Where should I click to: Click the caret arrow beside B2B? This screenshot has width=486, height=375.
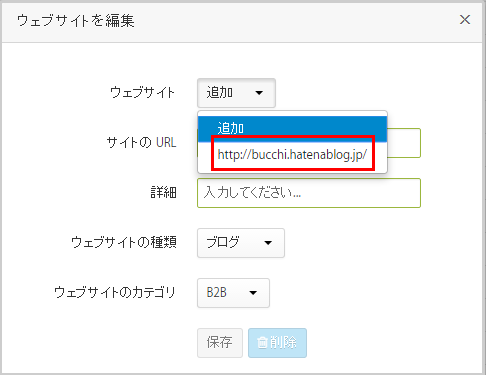(x=253, y=293)
